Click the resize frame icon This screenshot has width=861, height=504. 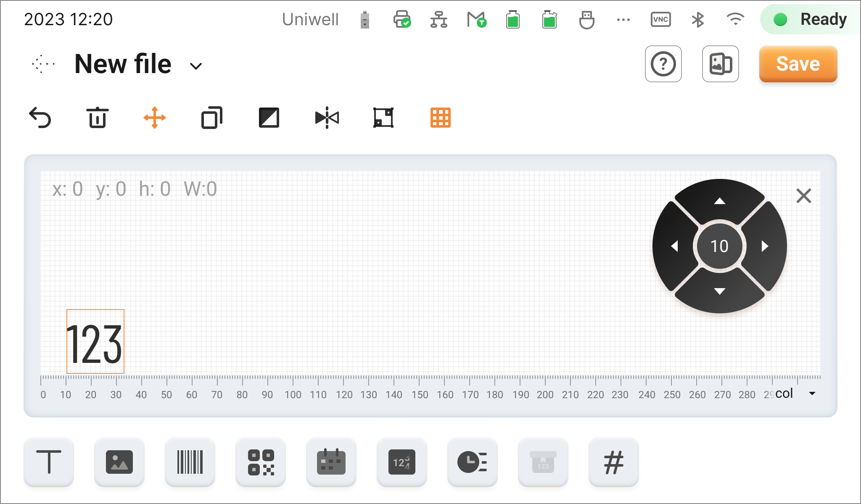(383, 118)
